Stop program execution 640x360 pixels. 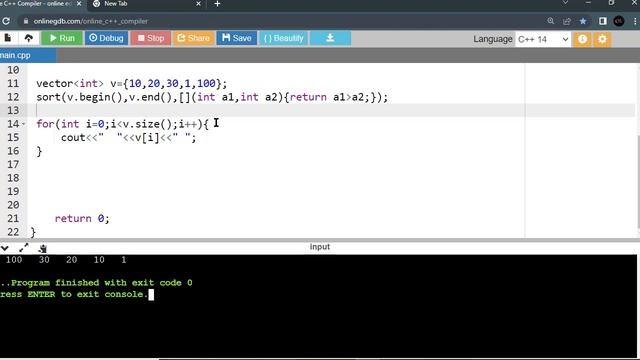point(151,38)
